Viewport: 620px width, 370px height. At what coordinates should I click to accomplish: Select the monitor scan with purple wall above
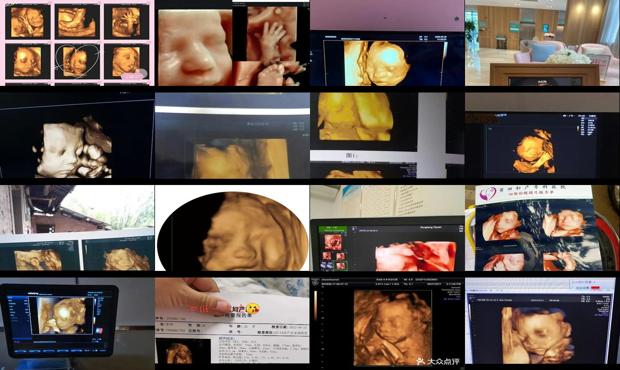coord(387,43)
